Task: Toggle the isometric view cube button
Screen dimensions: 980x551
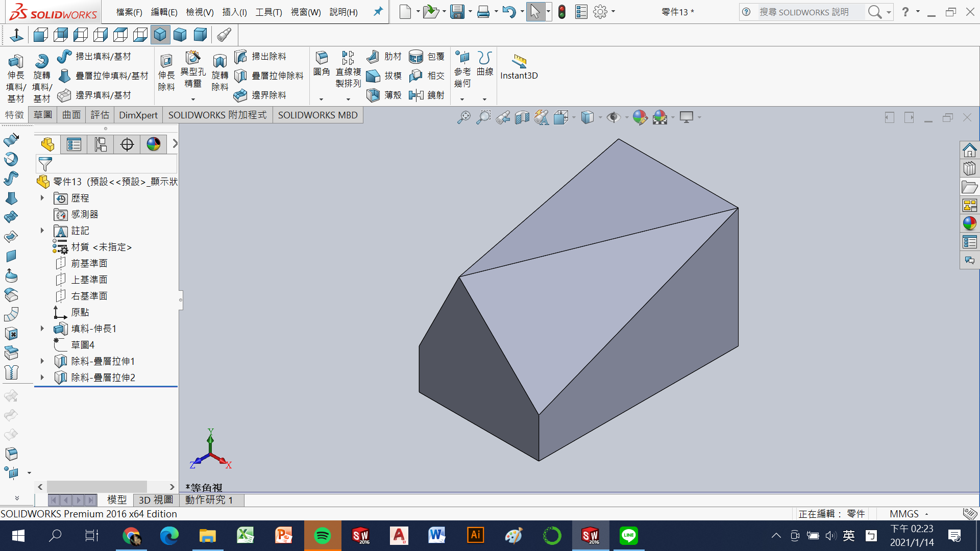Action: [160, 35]
